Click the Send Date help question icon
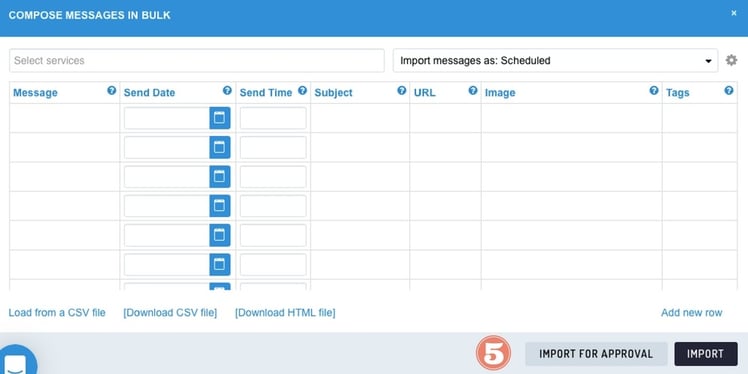The height and width of the screenshot is (374, 748). tap(227, 91)
